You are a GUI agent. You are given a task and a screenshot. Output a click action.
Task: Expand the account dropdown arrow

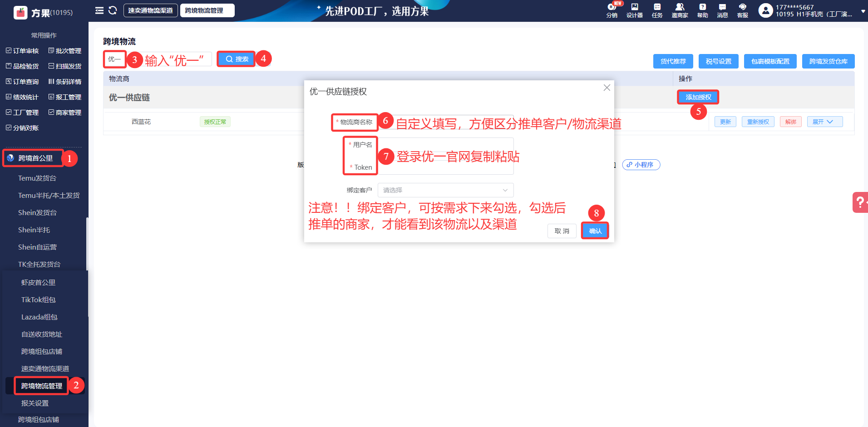coord(863,11)
